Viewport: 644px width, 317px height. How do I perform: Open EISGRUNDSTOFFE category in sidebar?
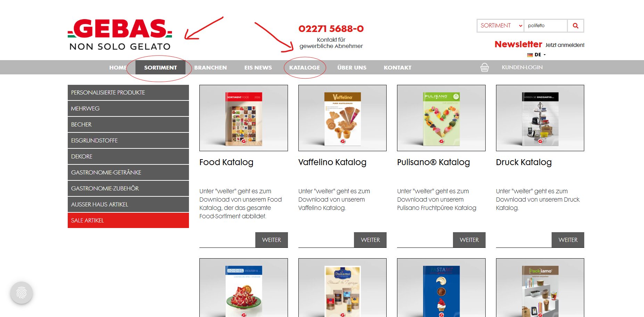pyautogui.click(x=128, y=140)
